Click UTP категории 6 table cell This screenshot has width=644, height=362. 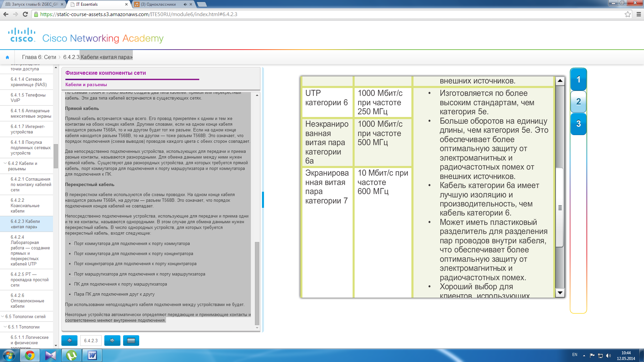327,102
